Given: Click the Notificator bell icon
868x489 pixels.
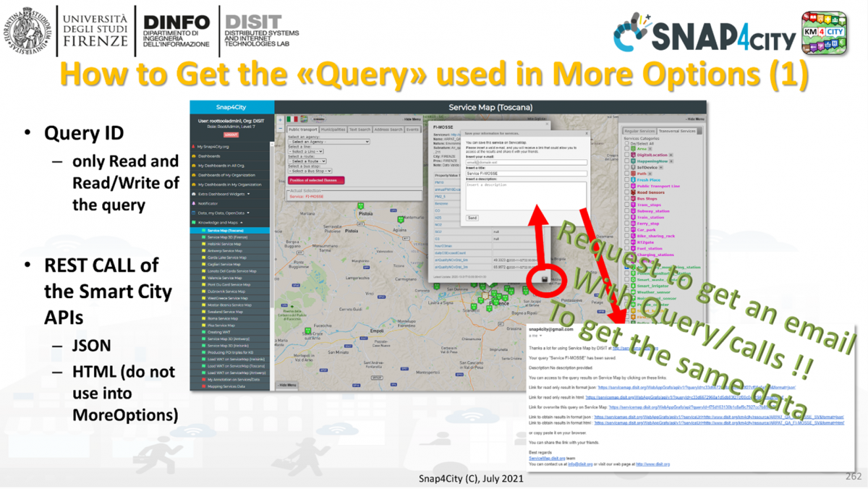Looking at the screenshot, I should (x=193, y=203).
